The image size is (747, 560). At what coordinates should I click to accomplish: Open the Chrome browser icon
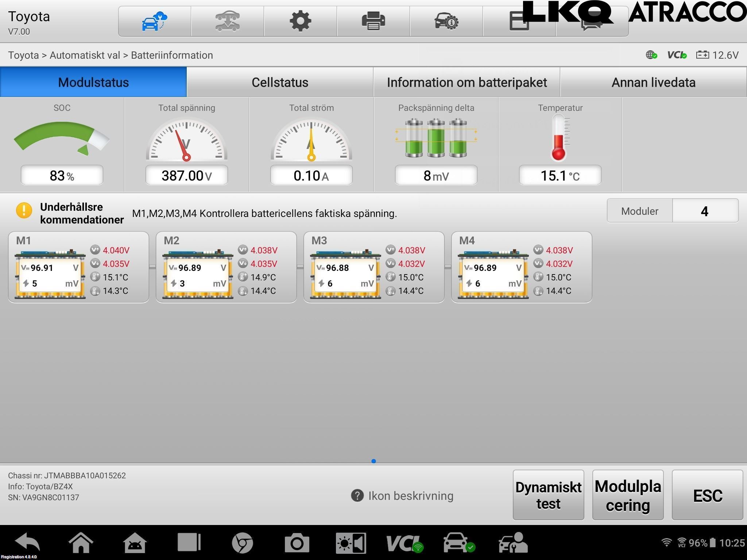click(243, 543)
